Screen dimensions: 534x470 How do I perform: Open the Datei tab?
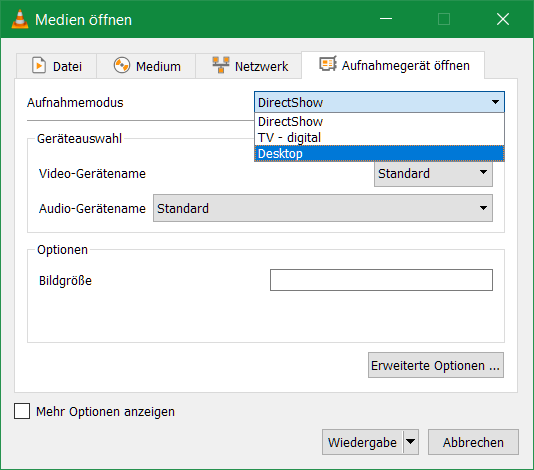tap(57, 66)
